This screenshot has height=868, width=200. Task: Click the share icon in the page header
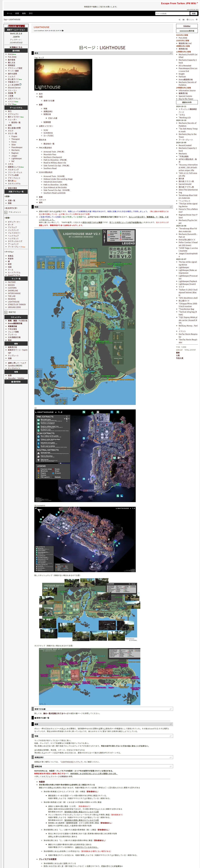(179, 20)
